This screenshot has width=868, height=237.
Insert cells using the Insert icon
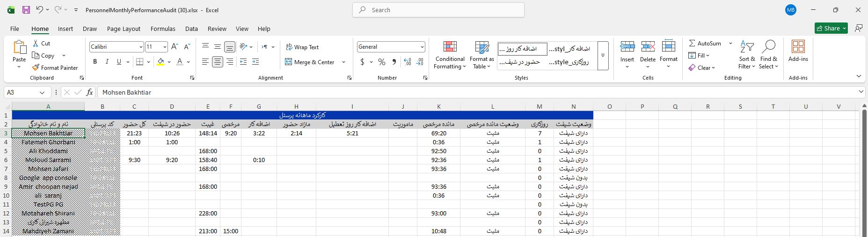[x=627, y=47]
